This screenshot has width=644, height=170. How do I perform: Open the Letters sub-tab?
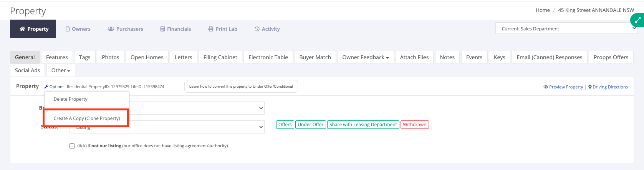pyautogui.click(x=184, y=57)
